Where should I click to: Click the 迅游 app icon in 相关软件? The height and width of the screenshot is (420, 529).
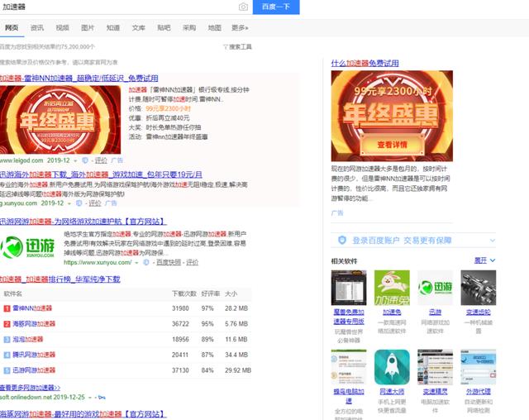point(436,288)
